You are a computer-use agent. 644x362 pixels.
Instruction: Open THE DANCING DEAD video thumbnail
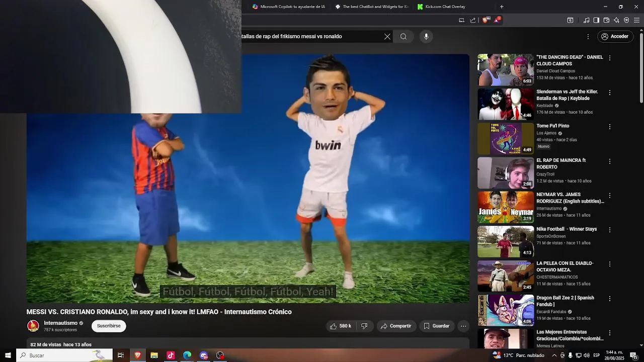(x=506, y=70)
